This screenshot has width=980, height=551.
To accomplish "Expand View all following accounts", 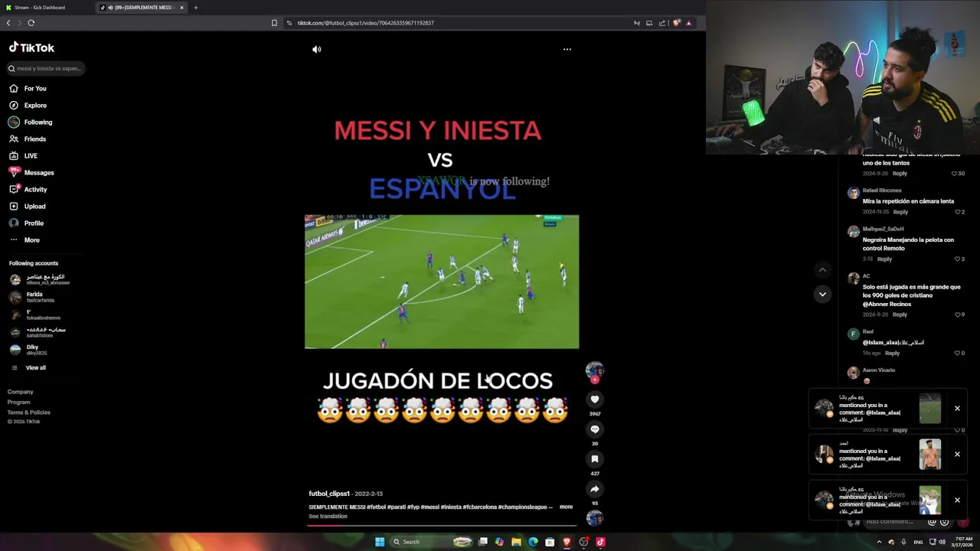I will (x=28, y=368).
